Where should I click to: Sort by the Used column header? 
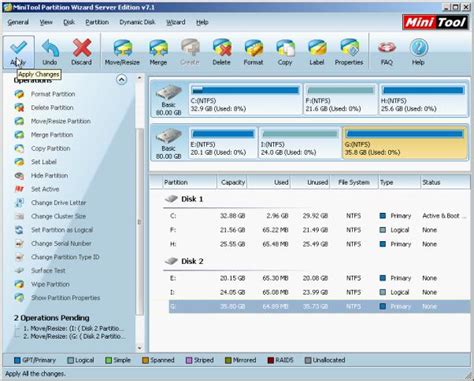pos(269,182)
